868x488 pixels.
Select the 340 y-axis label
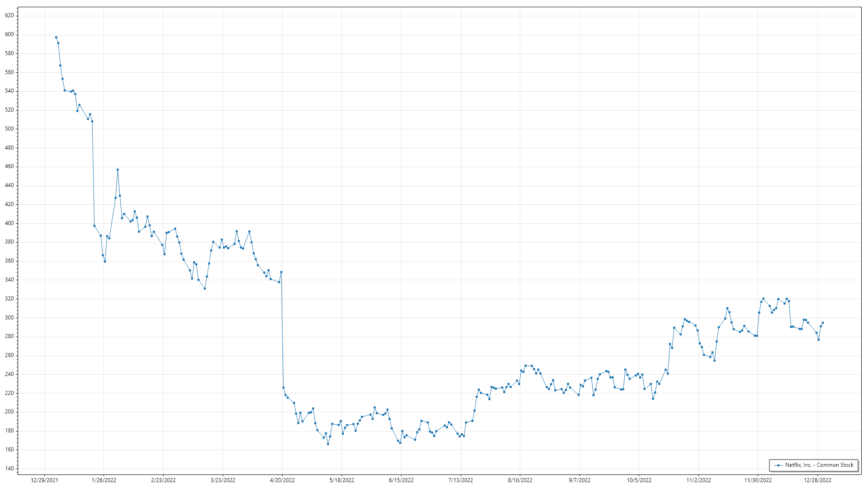coord(9,280)
